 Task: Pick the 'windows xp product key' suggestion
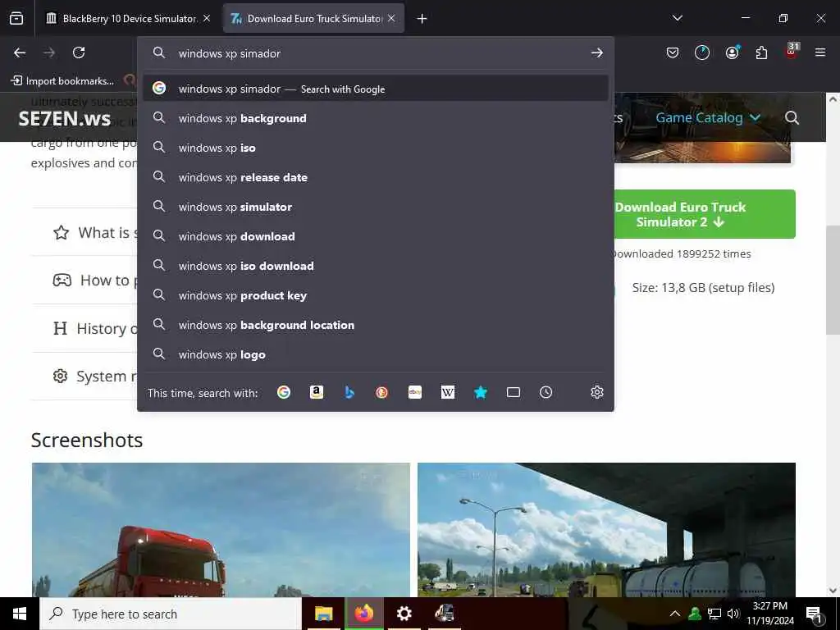(x=376, y=294)
